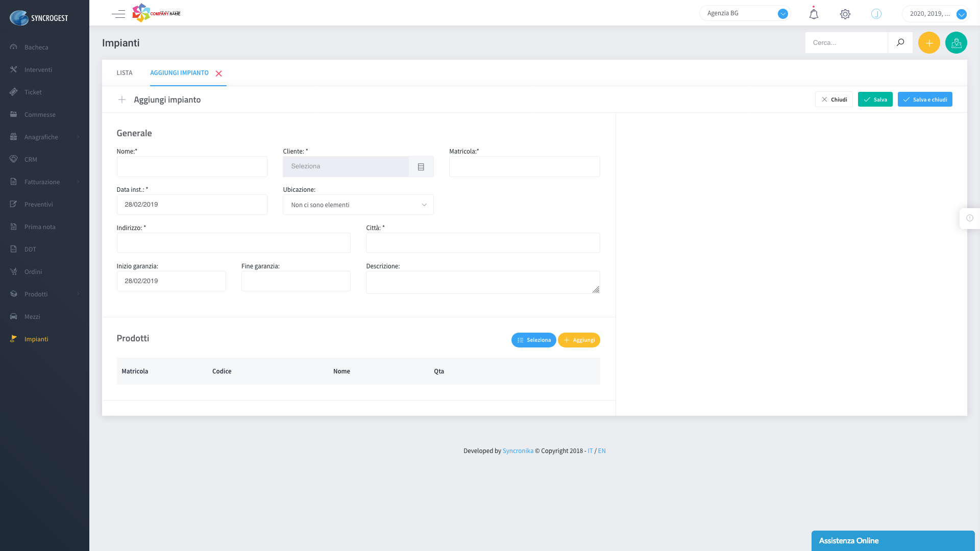Viewport: 980px width, 551px height.
Task: Close the Aggiungi Impianto tab with red X
Action: [x=218, y=73]
